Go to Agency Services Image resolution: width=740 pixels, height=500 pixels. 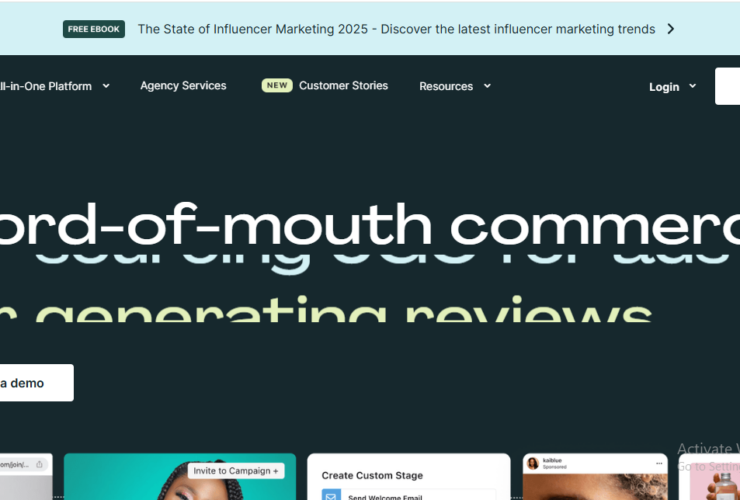point(183,86)
